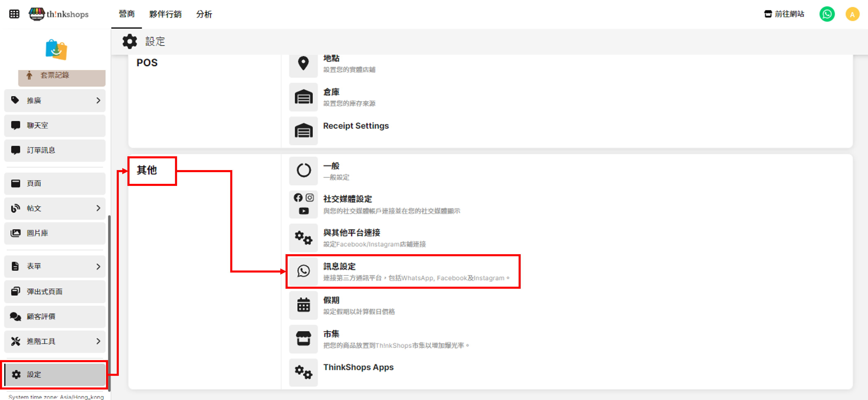Click the 訊息設定 WhatsApp icon
This screenshot has height=400, width=868.
pyautogui.click(x=303, y=271)
